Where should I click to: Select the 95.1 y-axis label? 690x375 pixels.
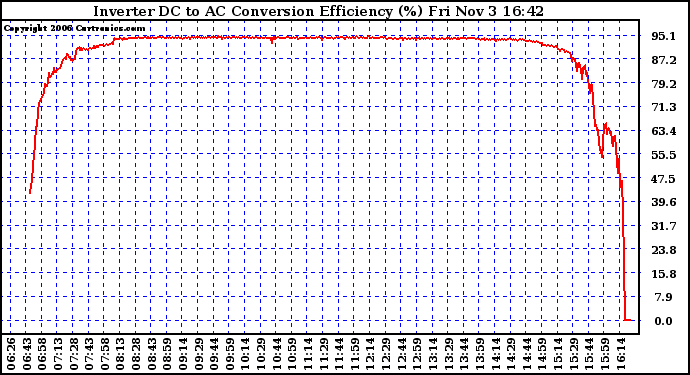tap(664, 36)
